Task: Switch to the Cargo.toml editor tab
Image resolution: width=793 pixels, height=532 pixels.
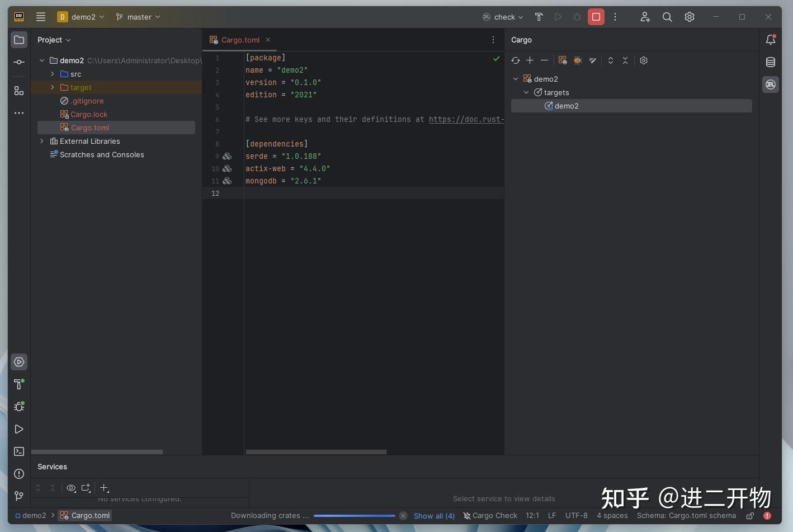Action: point(239,40)
